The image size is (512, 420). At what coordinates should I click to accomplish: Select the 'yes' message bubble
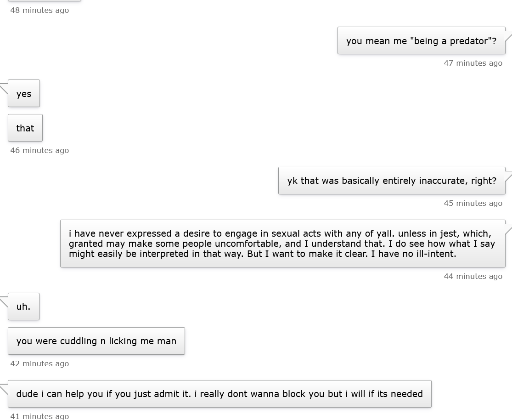coord(24,93)
